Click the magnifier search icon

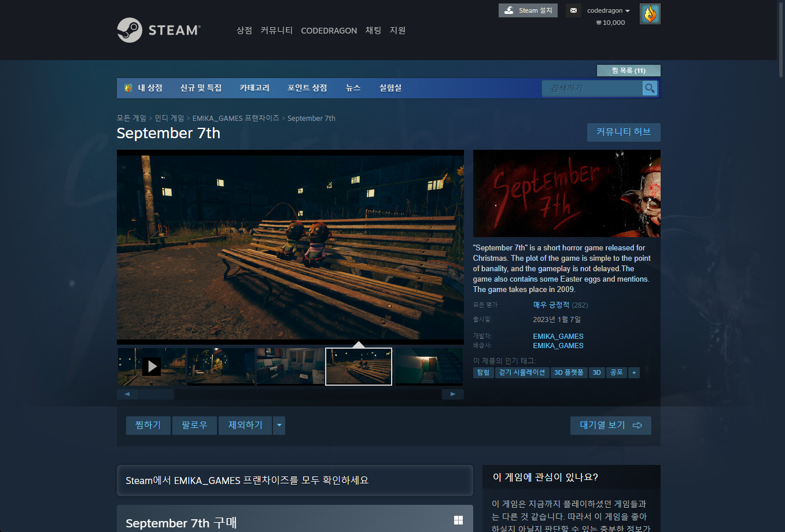[x=650, y=88]
